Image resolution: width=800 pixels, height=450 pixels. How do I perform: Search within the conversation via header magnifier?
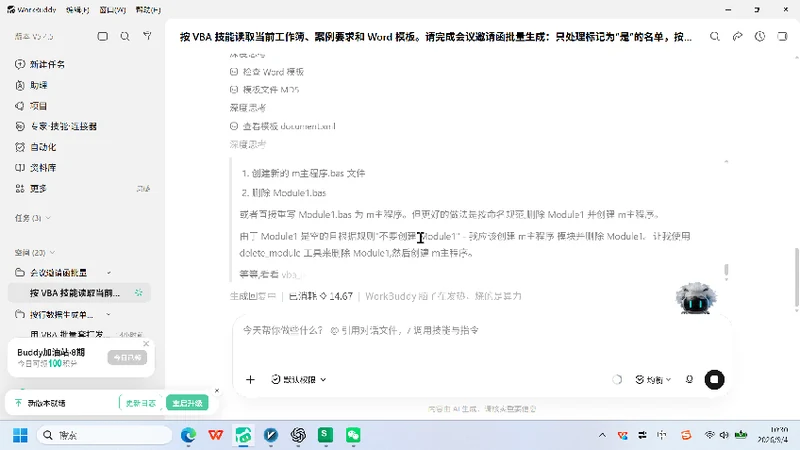[715, 36]
